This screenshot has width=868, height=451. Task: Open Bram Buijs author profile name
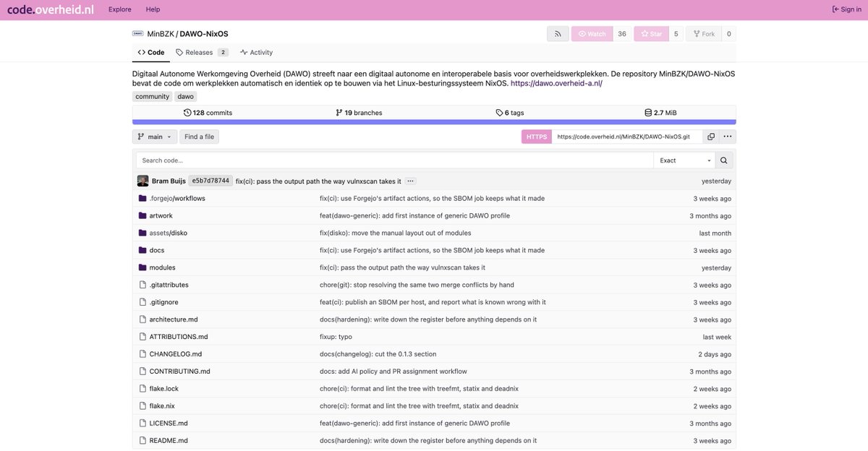[x=169, y=181]
